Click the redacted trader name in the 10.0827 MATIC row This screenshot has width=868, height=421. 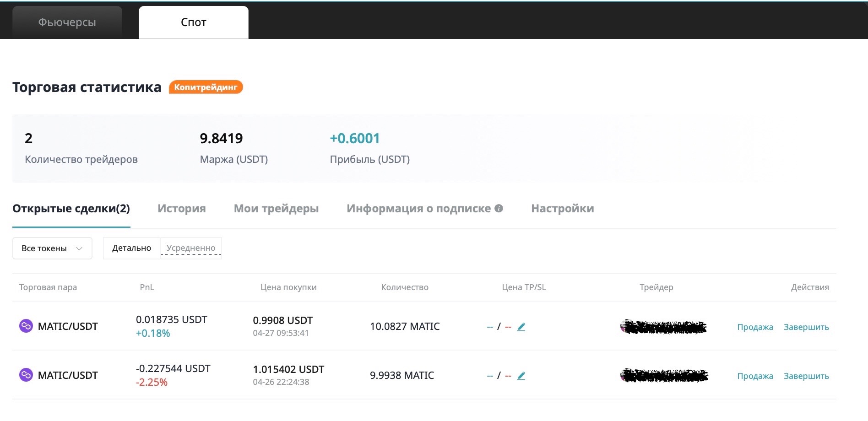point(663,327)
